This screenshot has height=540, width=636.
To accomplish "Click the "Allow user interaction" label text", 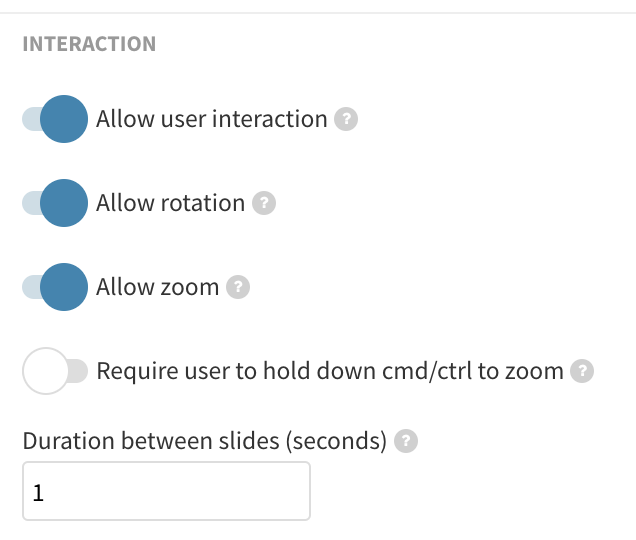I will (212, 120).
